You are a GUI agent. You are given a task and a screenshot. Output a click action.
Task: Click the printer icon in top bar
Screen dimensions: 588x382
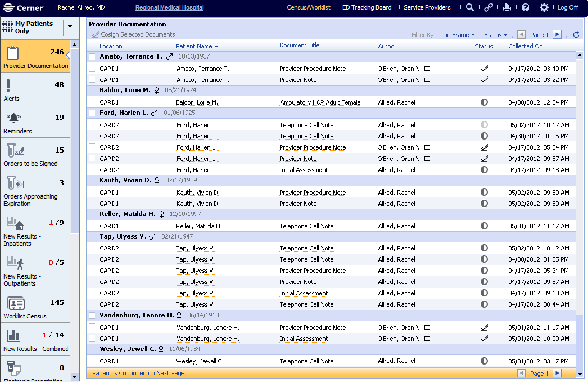coord(507,7)
